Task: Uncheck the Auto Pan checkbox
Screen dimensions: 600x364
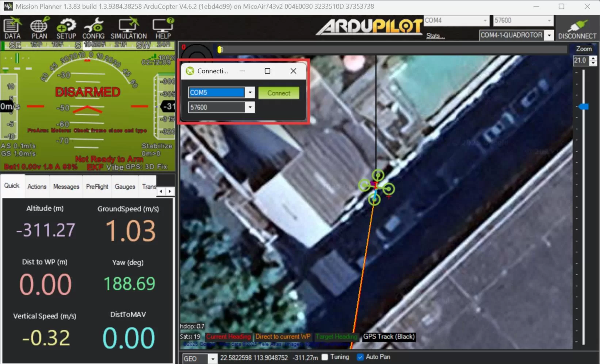Action: 360,357
